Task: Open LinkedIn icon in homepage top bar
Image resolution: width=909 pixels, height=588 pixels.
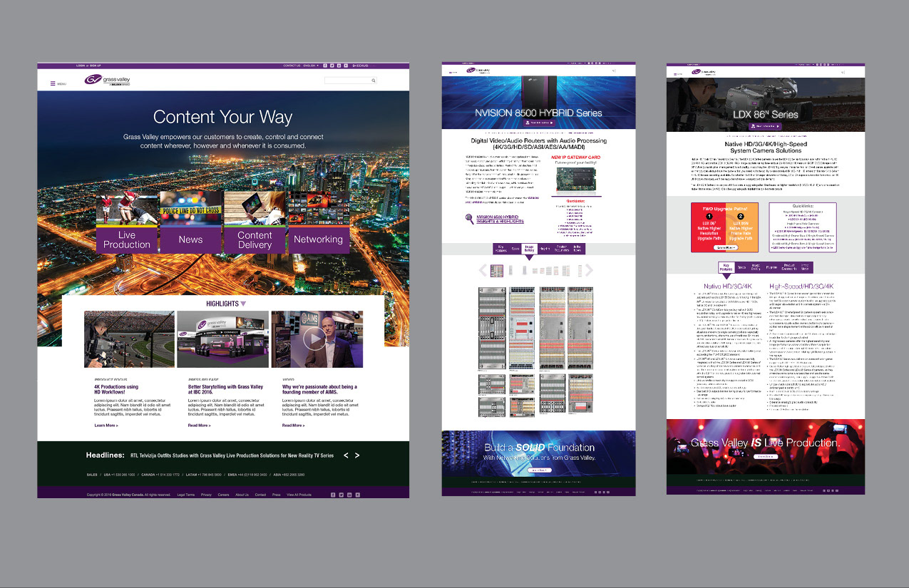Action: click(339, 66)
